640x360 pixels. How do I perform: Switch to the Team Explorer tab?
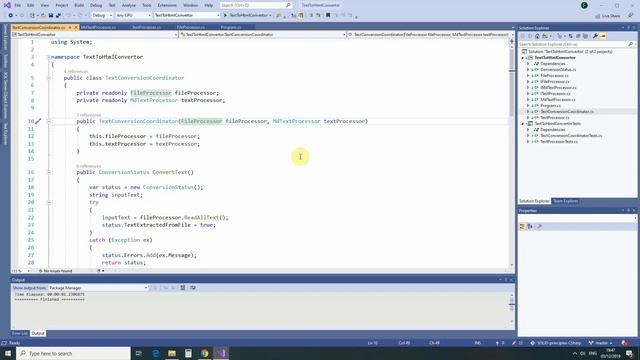565,201
